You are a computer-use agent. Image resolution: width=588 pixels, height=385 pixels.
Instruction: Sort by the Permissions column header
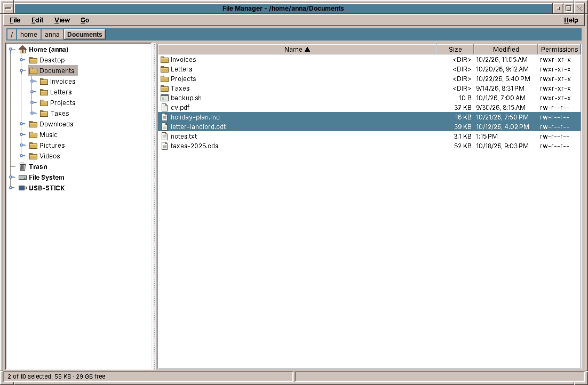click(x=559, y=50)
